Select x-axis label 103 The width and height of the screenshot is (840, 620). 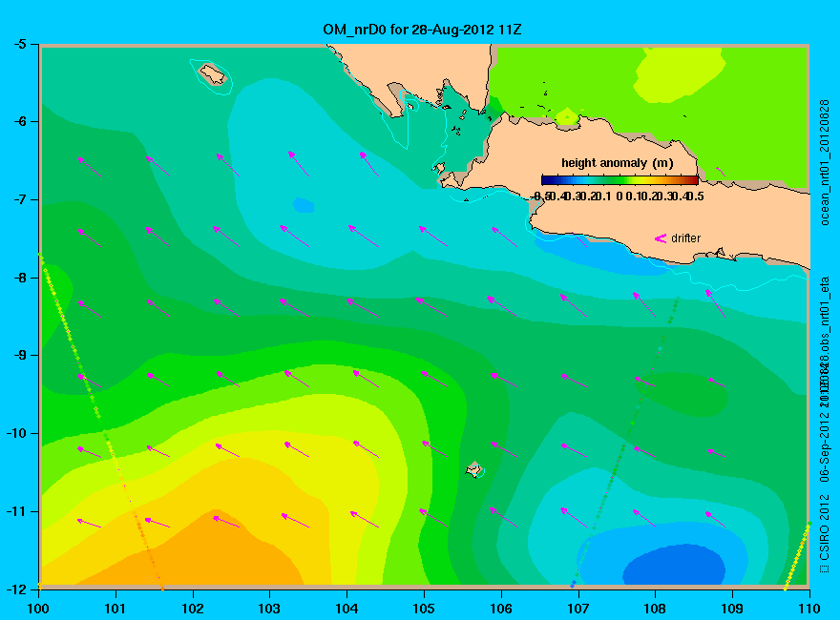(269, 609)
